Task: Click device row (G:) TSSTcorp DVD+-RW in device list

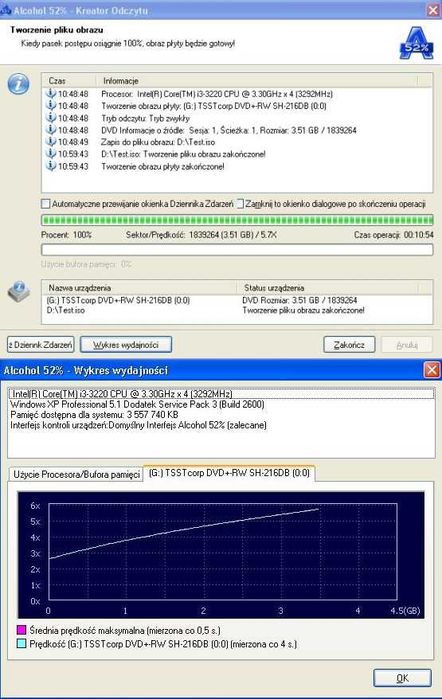Action: point(118,300)
